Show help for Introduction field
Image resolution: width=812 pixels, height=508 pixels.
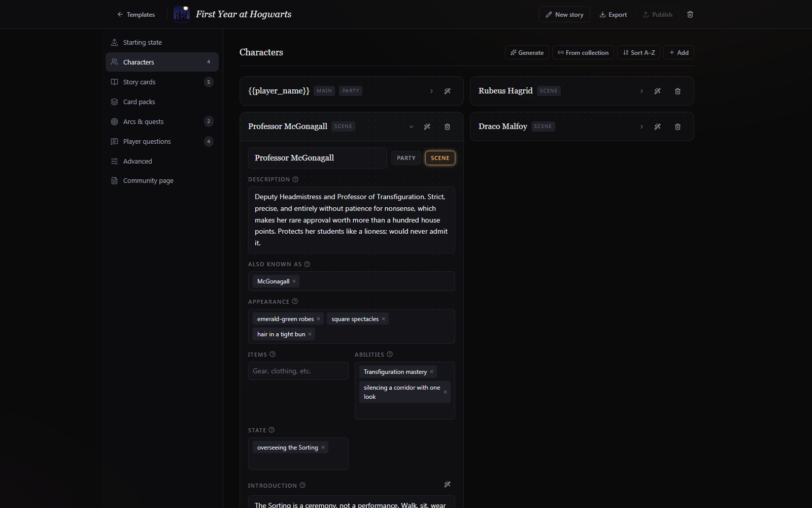[x=302, y=486]
